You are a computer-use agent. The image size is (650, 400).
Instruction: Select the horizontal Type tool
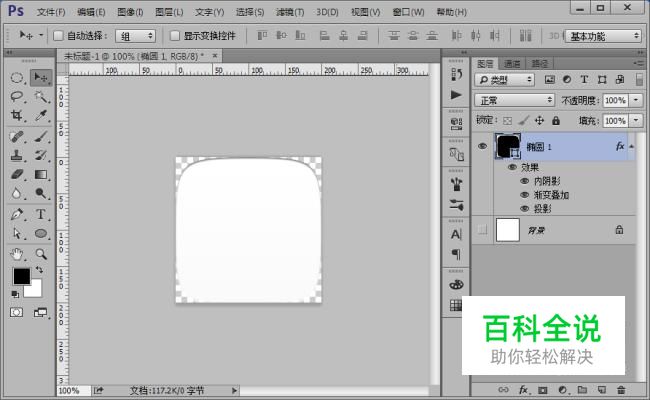41,213
